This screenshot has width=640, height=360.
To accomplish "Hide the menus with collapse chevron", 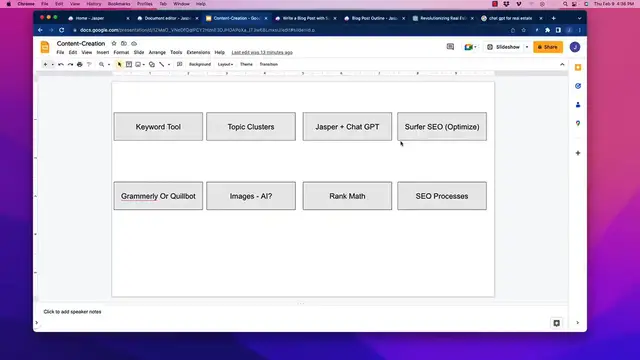I will (x=562, y=64).
